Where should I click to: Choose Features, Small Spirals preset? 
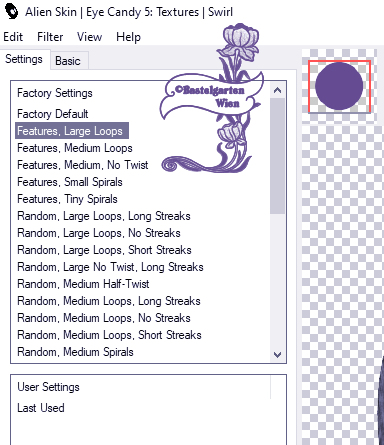click(x=70, y=182)
